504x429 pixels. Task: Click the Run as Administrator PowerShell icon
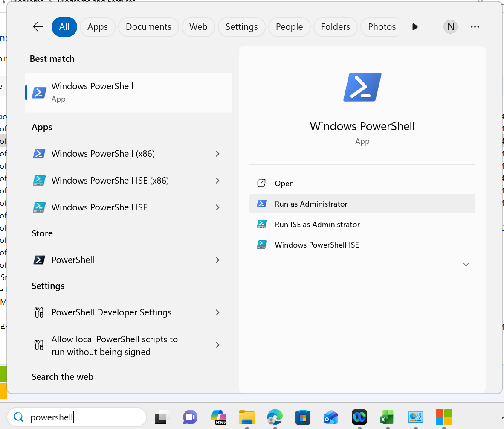[261, 204]
